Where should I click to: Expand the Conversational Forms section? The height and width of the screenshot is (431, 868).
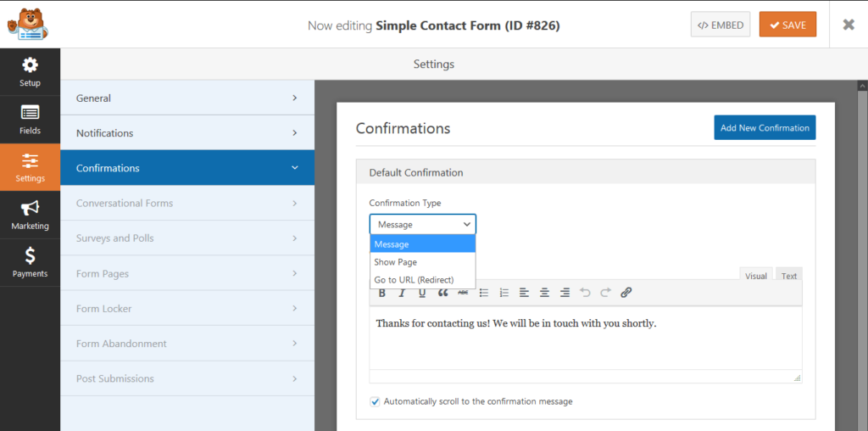(187, 204)
